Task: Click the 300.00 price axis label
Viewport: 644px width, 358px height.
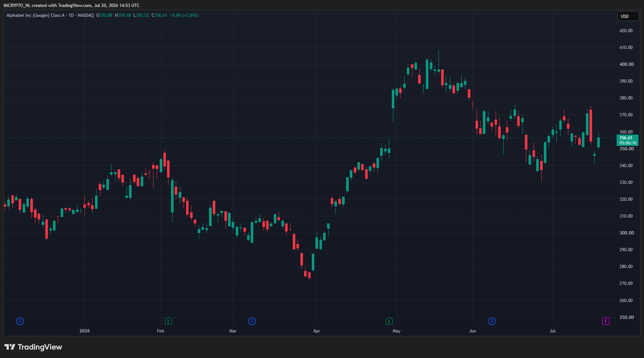Action: pos(626,233)
